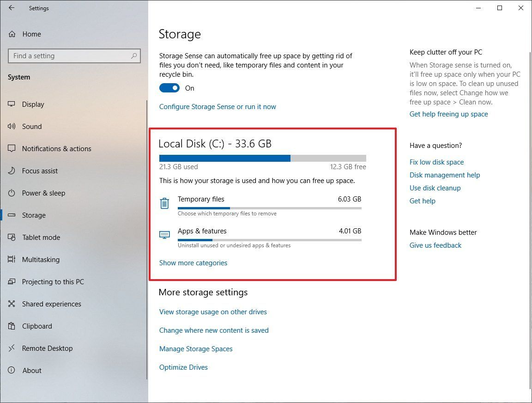Image resolution: width=532 pixels, height=403 pixels.
Task: Click the Apps & features icon
Action: [x=164, y=235]
